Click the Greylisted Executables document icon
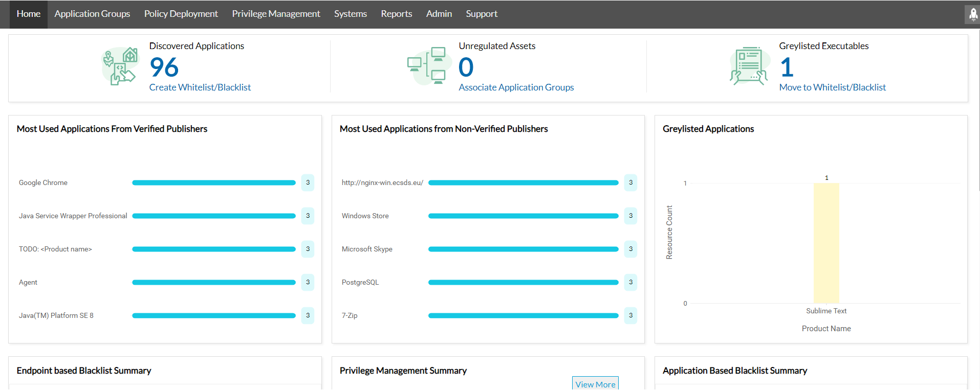The height and width of the screenshot is (391, 980). coord(749,66)
